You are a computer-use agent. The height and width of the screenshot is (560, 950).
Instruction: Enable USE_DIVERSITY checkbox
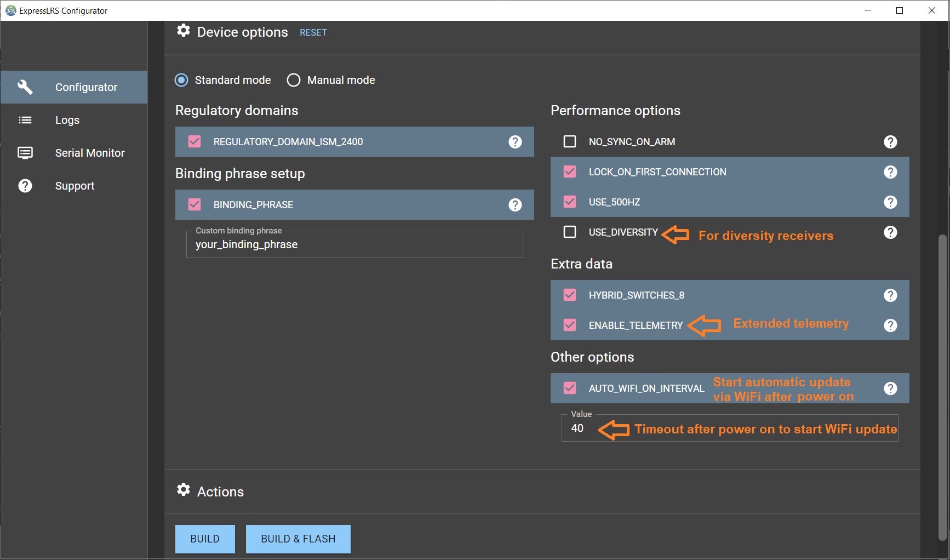[570, 232]
